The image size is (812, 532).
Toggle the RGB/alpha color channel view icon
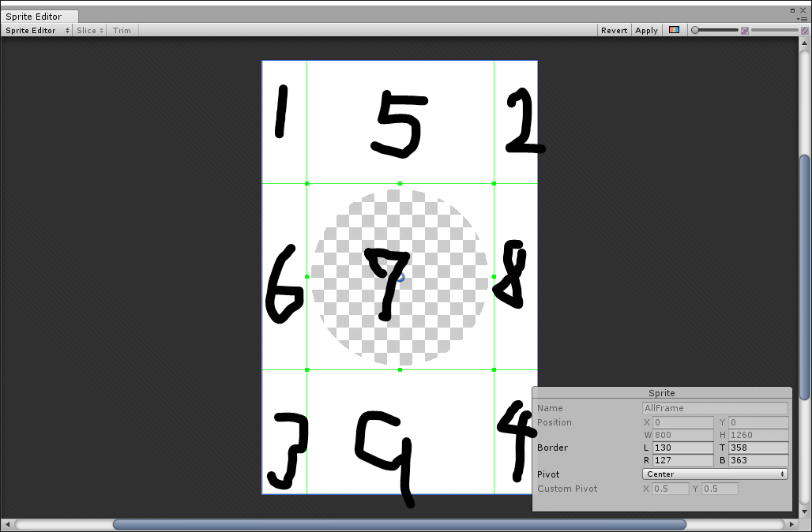pyautogui.click(x=674, y=30)
